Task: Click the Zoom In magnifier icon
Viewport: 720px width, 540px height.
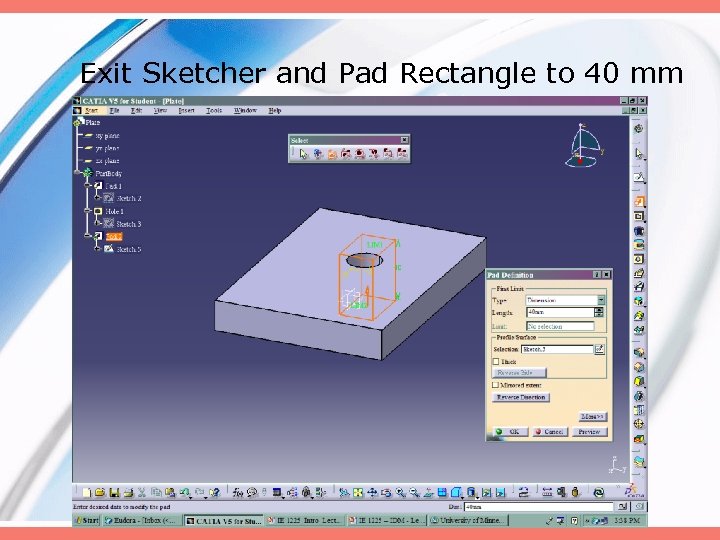Action: point(400,493)
